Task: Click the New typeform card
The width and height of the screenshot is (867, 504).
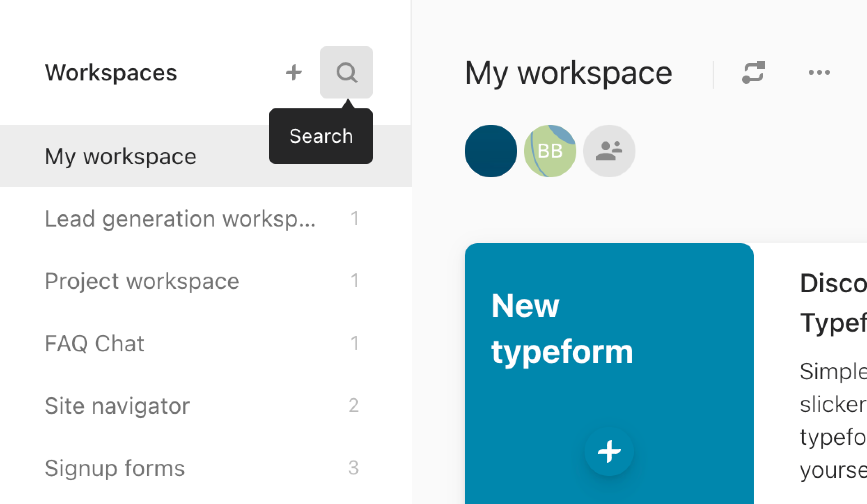Action: 609,373
